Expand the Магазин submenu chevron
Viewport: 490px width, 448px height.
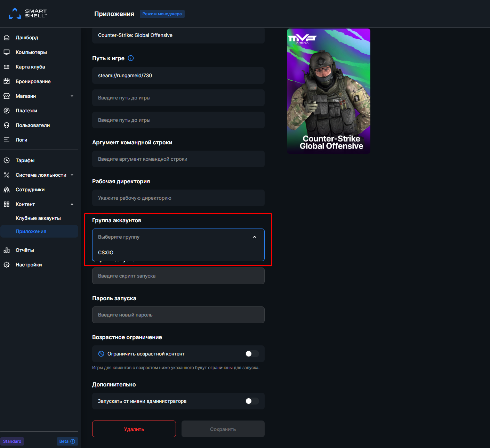point(72,96)
